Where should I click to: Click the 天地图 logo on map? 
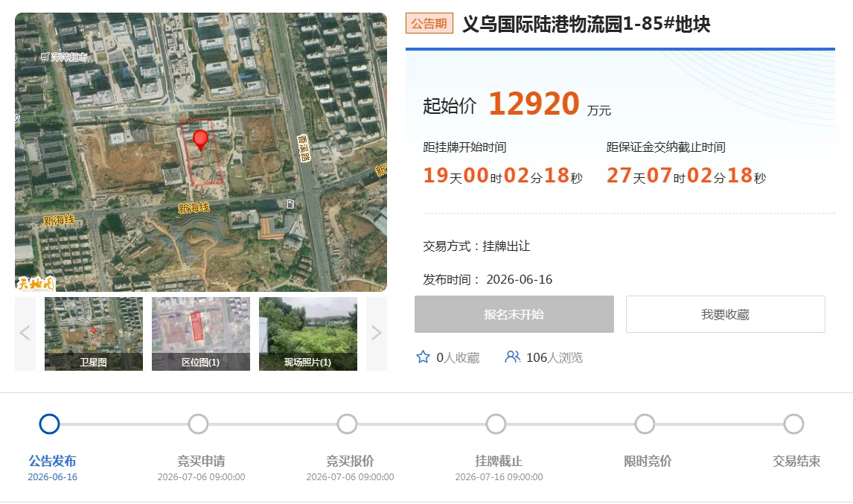36,283
